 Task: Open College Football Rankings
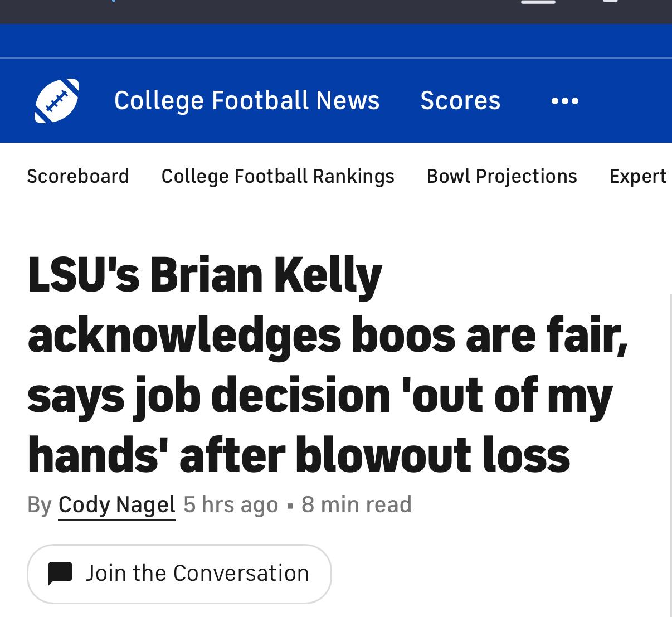click(x=277, y=176)
